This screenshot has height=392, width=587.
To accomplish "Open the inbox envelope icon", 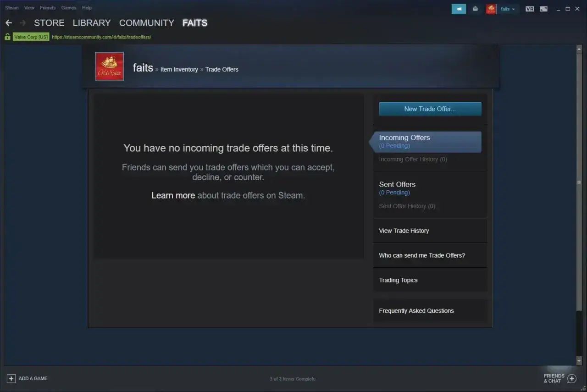I will point(475,9).
